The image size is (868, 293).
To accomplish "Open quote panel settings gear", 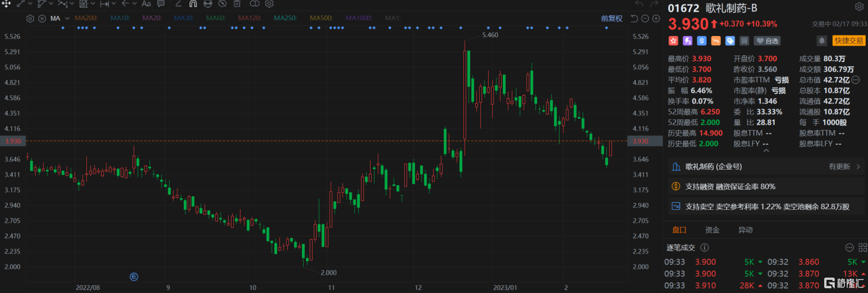I will (x=859, y=6).
